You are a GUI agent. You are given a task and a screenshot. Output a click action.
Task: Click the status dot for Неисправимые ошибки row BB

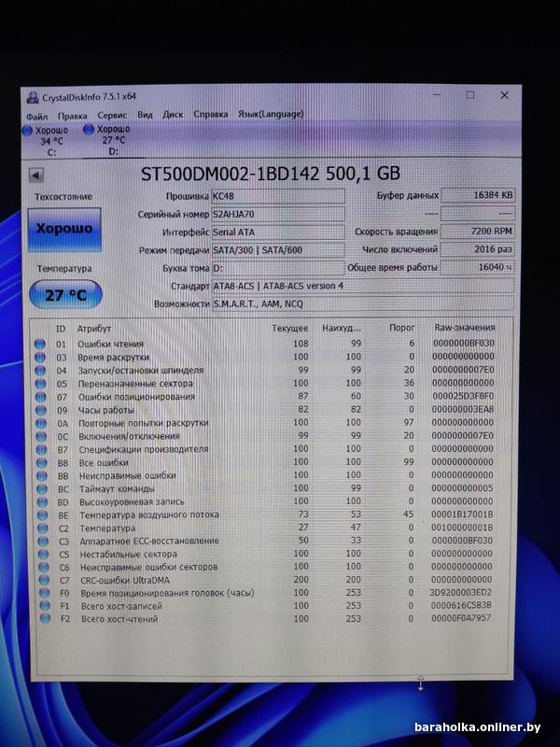click(42, 476)
